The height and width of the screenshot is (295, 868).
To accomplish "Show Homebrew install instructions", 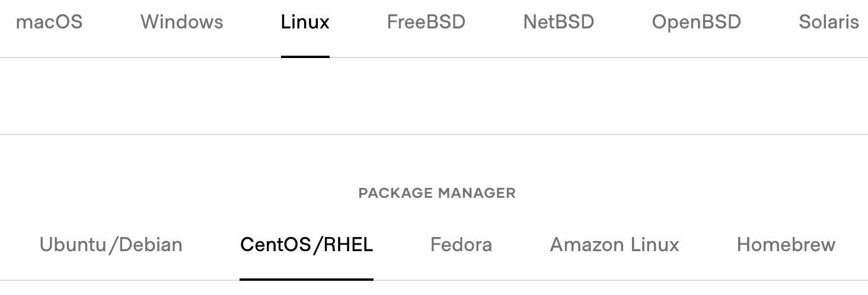I will tap(786, 245).
